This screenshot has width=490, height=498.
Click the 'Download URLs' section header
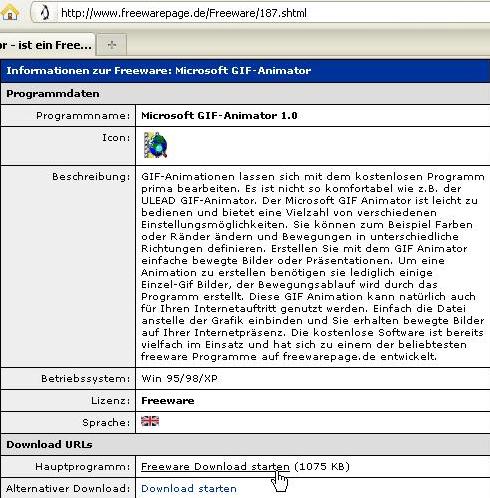coord(245,444)
